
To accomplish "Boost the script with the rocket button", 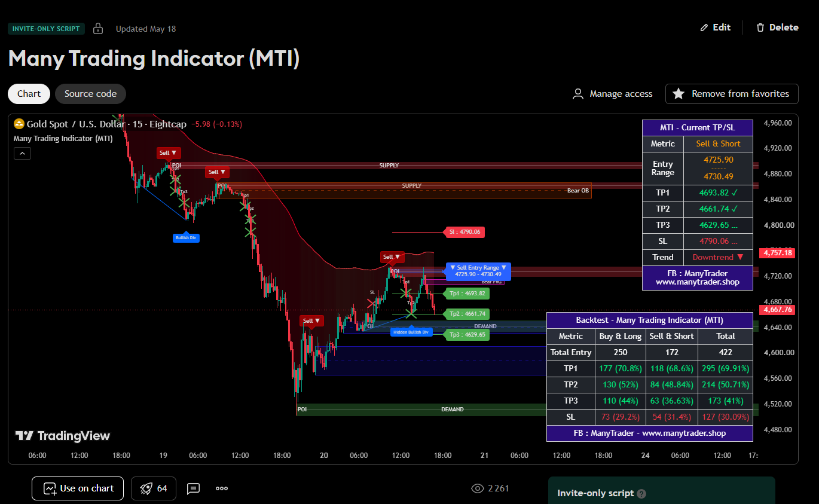I will pyautogui.click(x=154, y=488).
